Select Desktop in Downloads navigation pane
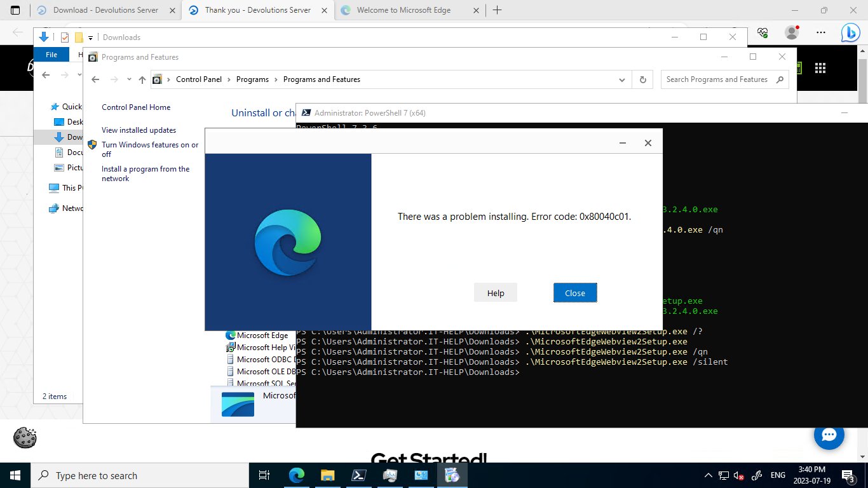Viewport: 868px width, 488px height. (68, 122)
